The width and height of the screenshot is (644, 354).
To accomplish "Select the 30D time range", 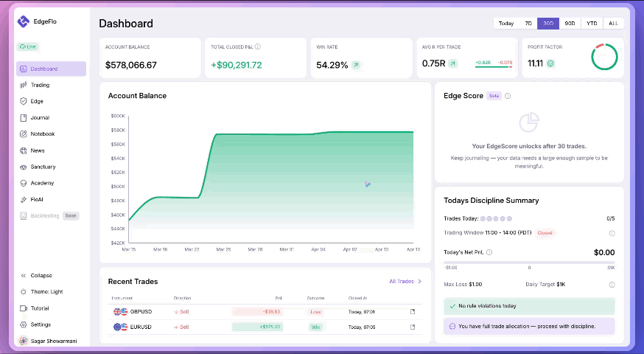I will click(x=548, y=24).
